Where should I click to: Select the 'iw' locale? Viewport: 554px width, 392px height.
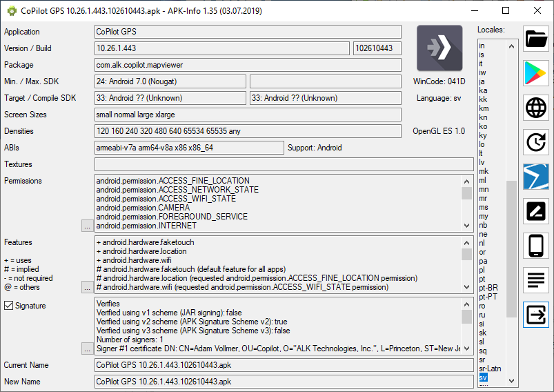(482, 73)
